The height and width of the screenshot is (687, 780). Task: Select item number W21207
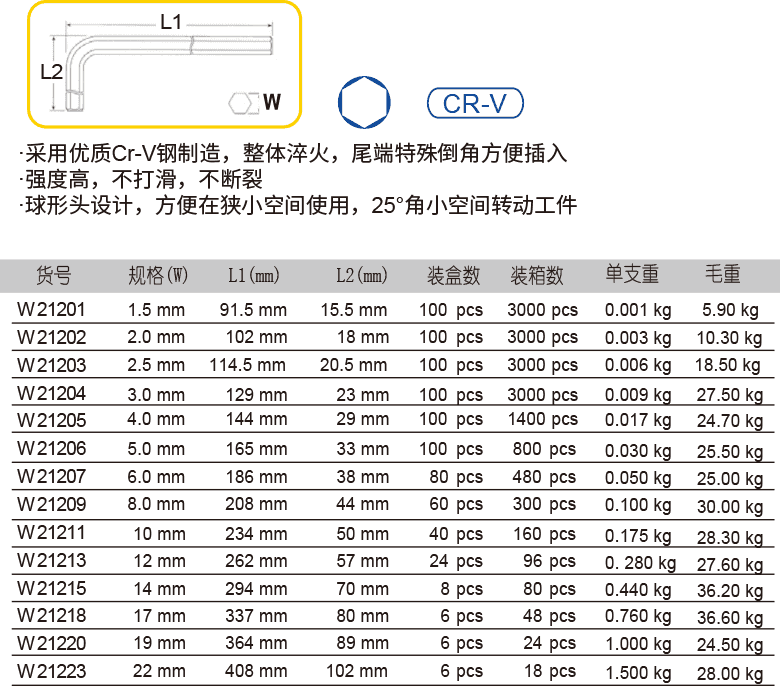tap(51, 477)
